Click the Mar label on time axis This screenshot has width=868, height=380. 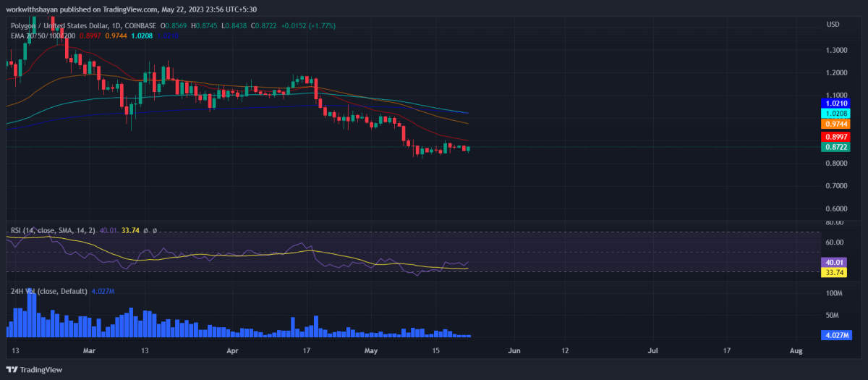(89, 350)
